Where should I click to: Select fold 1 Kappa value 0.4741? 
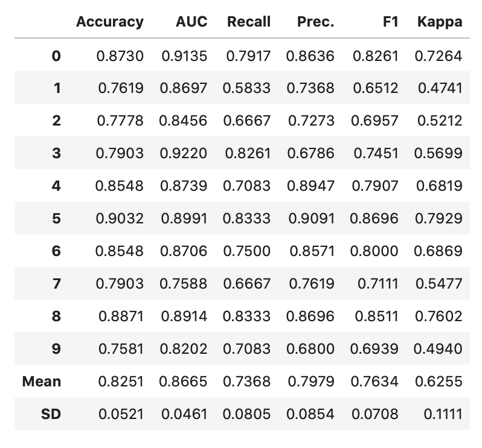pyautogui.click(x=440, y=88)
